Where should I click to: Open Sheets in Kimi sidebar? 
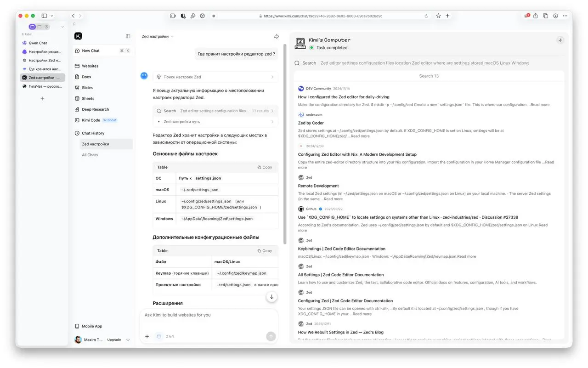[102, 98]
